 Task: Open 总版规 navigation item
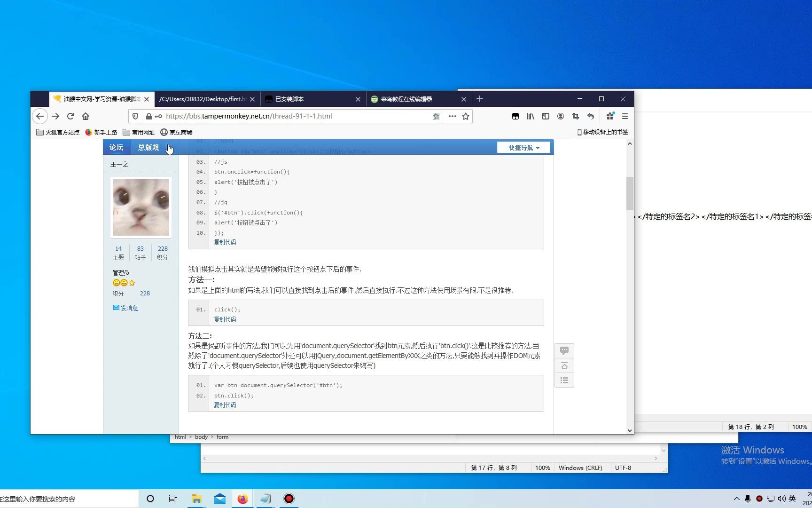148,147
